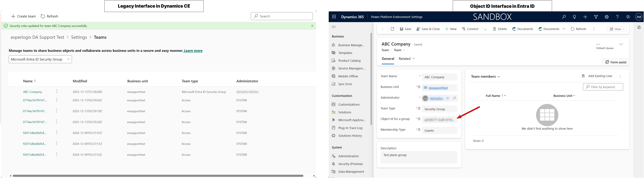Screen dimensions: 644x178
Task: Expand the header Default Queue chevron
Action: 621,44
